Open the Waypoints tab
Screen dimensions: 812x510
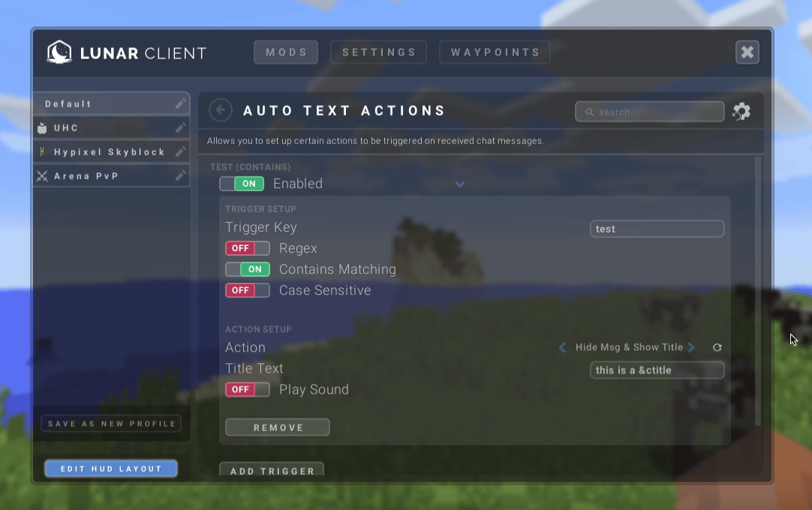[495, 52]
